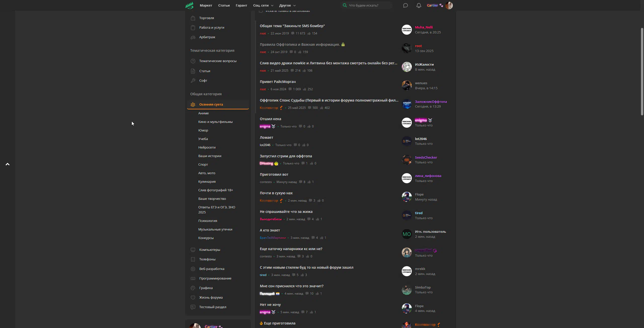The width and height of the screenshot is (644, 328).
Task: Click the search magnifier icon
Action: (x=345, y=5)
